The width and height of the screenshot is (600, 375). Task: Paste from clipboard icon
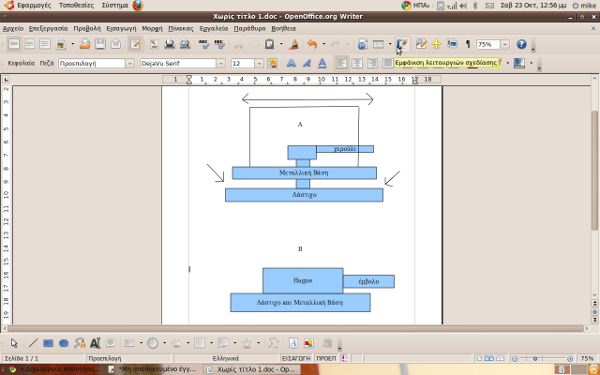tap(270, 44)
